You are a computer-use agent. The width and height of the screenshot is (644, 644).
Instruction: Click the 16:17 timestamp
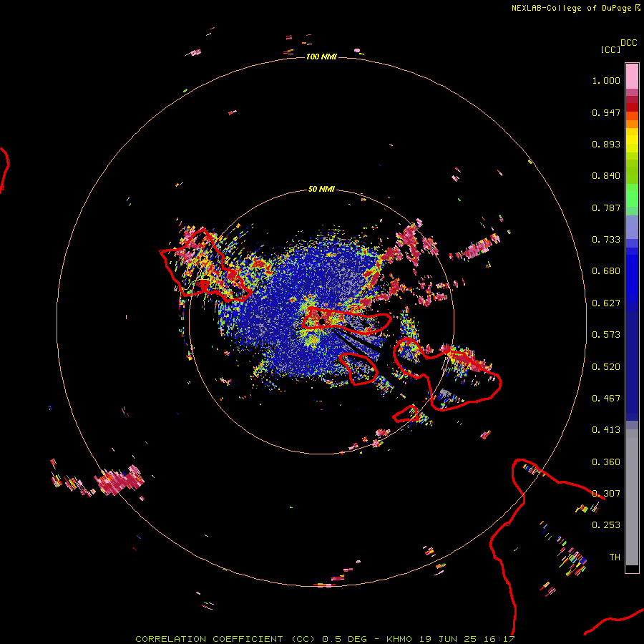pyautogui.click(x=499, y=639)
